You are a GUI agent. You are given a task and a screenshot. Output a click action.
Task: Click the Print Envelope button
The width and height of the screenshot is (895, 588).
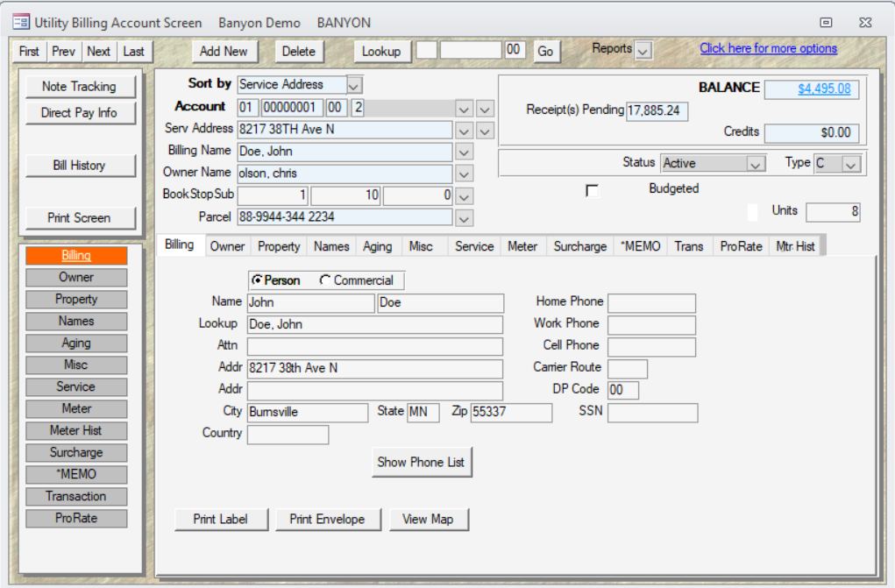click(x=327, y=519)
